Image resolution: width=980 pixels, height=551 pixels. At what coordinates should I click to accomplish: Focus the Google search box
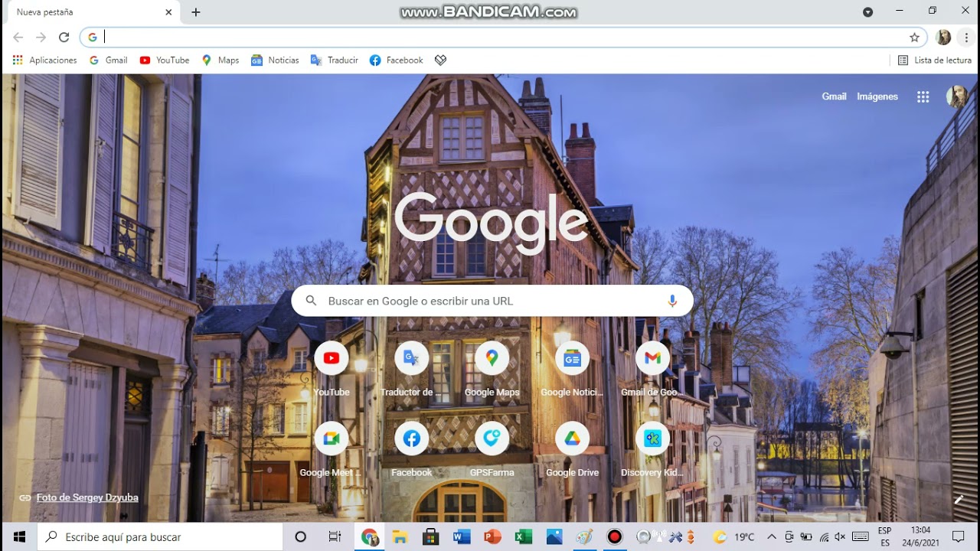[x=492, y=301]
